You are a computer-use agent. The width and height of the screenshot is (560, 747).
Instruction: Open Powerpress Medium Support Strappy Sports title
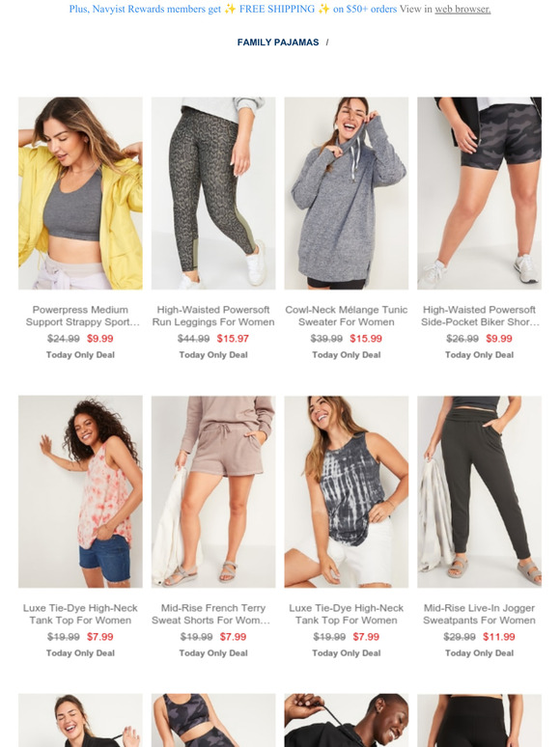click(80, 316)
